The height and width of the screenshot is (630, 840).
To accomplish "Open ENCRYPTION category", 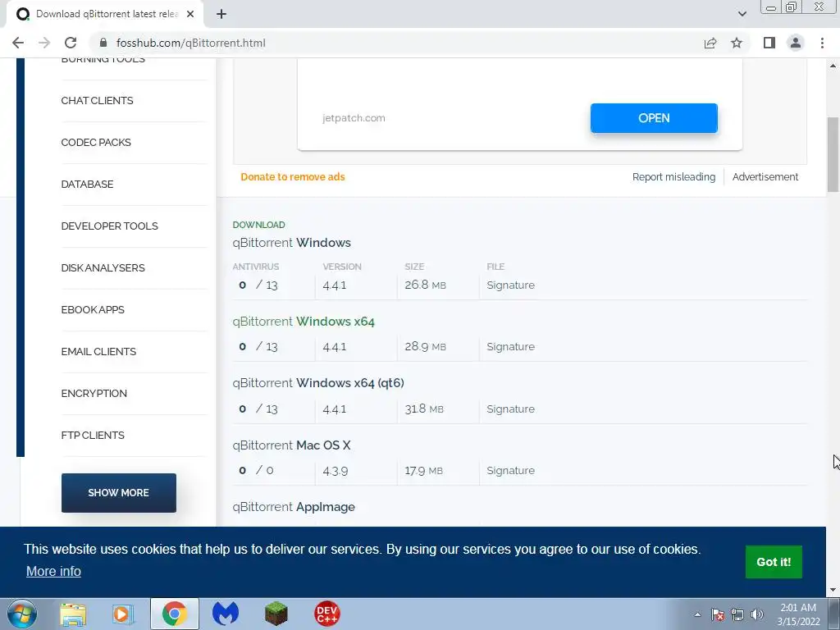I will click(94, 393).
